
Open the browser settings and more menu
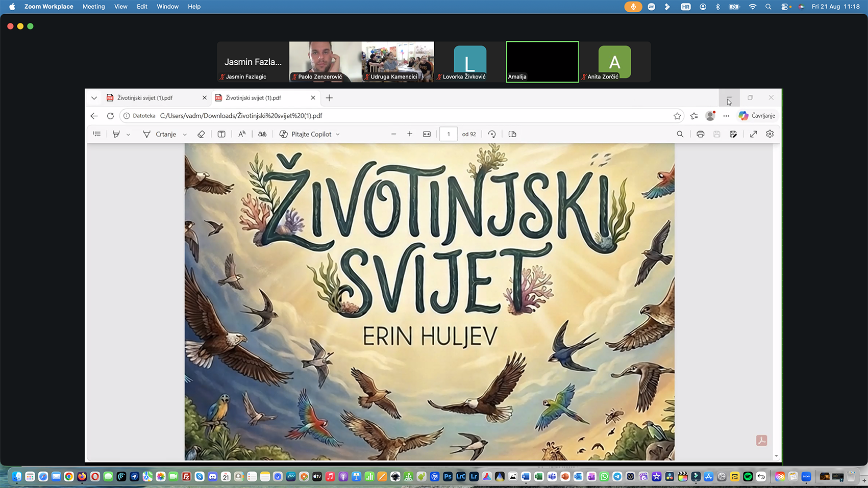pyautogui.click(x=726, y=116)
